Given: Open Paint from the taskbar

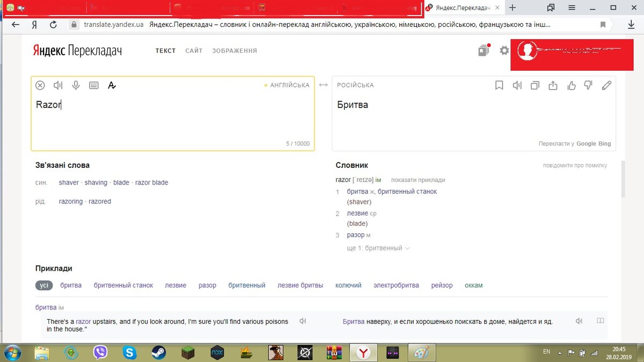Looking at the screenshot, I should coord(422,352).
